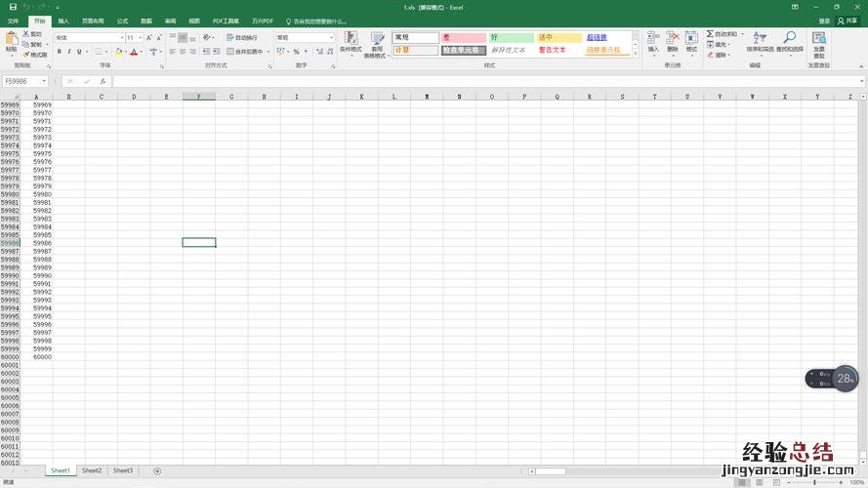Click the Share (共享) button
The image size is (868, 488).
tap(847, 20)
